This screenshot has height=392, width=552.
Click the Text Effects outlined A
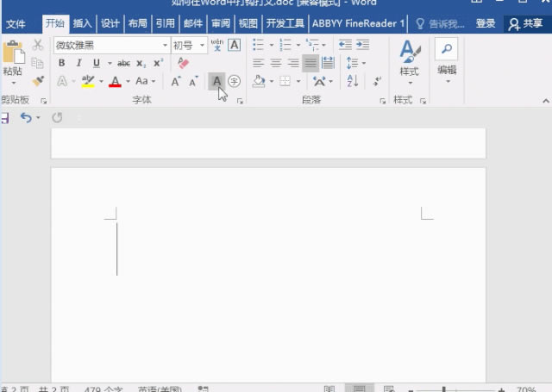[62, 81]
